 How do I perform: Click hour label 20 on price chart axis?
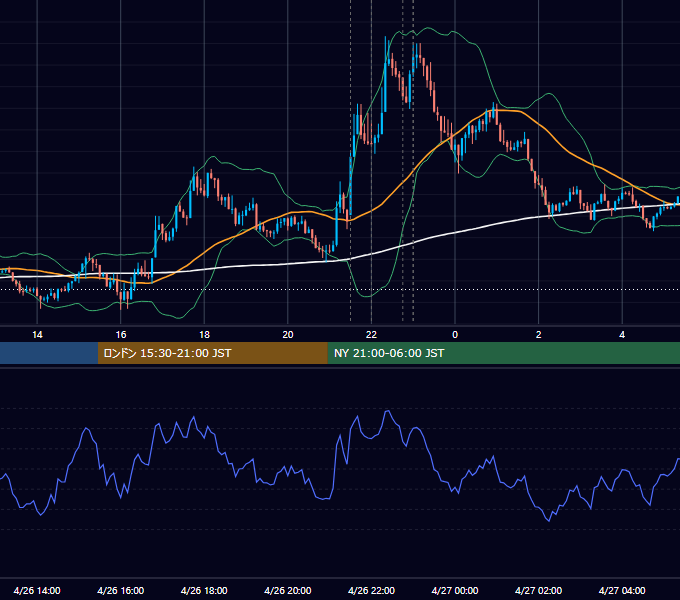(288, 335)
